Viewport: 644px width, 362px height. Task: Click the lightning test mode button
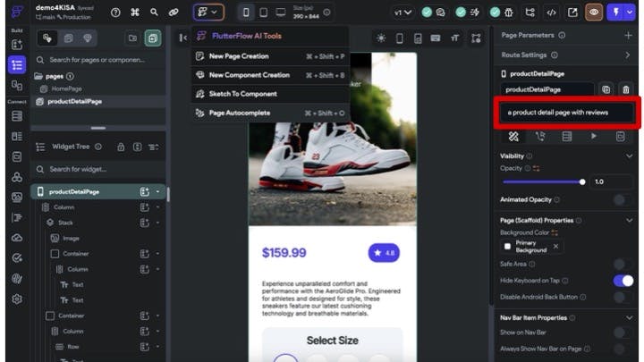click(615, 13)
